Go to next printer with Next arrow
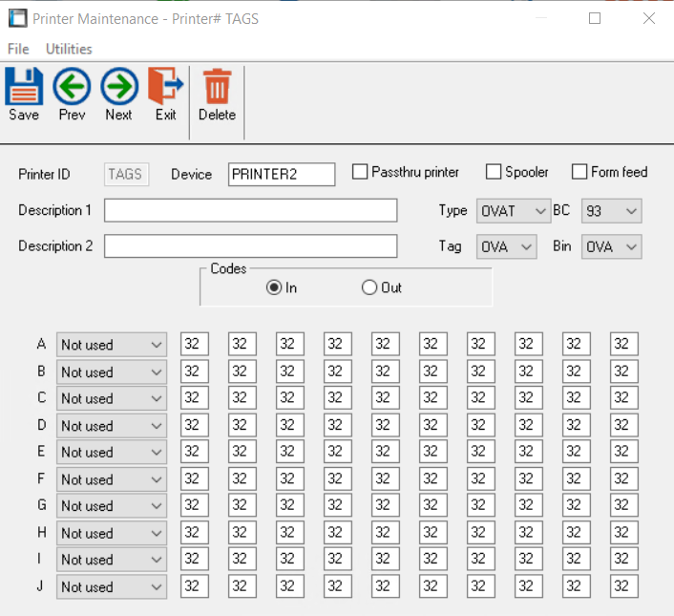The height and width of the screenshot is (616, 674). [119, 86]
